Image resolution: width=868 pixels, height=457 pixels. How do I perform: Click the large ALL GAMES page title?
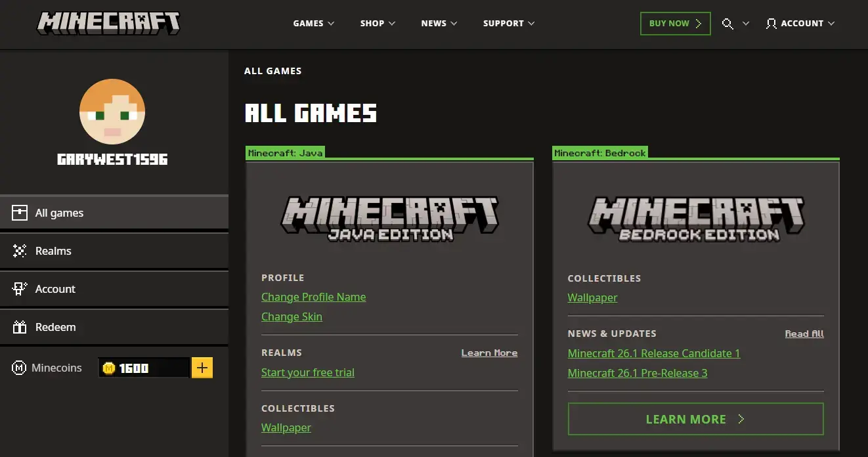pyautogui.click(x=311, y=113)
